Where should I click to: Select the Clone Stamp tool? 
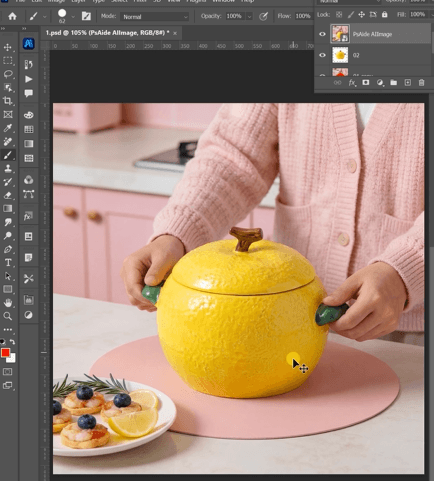pyautogui.click(x=8, y=168)
